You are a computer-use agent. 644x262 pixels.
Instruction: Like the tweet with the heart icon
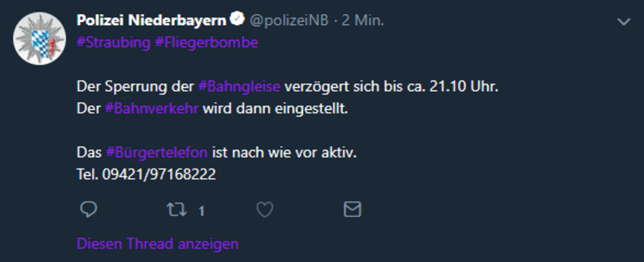(265, 210)
